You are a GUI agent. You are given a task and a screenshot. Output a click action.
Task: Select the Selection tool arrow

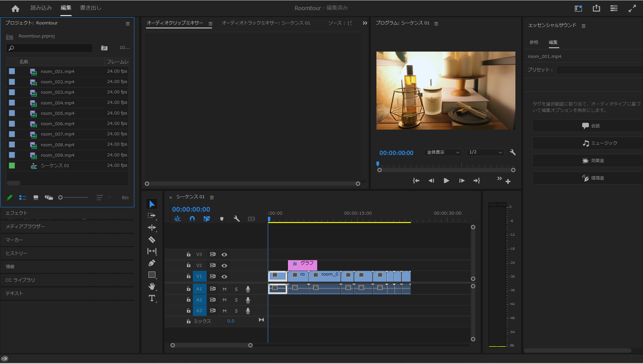152,204
